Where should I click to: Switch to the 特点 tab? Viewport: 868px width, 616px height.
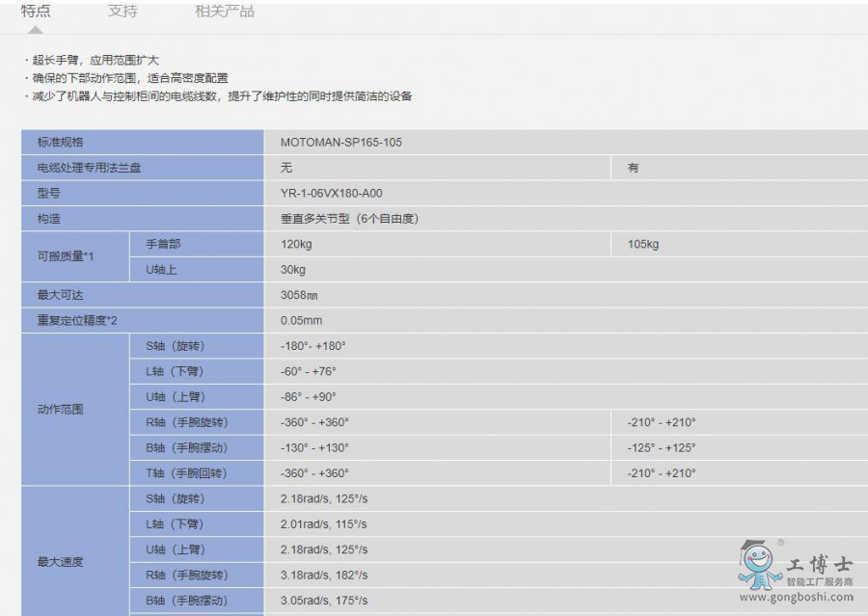[x=36, y=11]
